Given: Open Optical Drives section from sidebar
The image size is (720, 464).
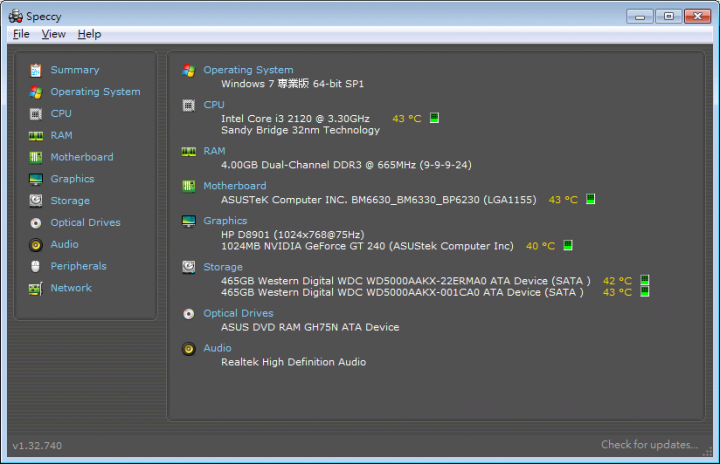Looking at the screenshot, I should pyautogui.click(x=85, y=223).
